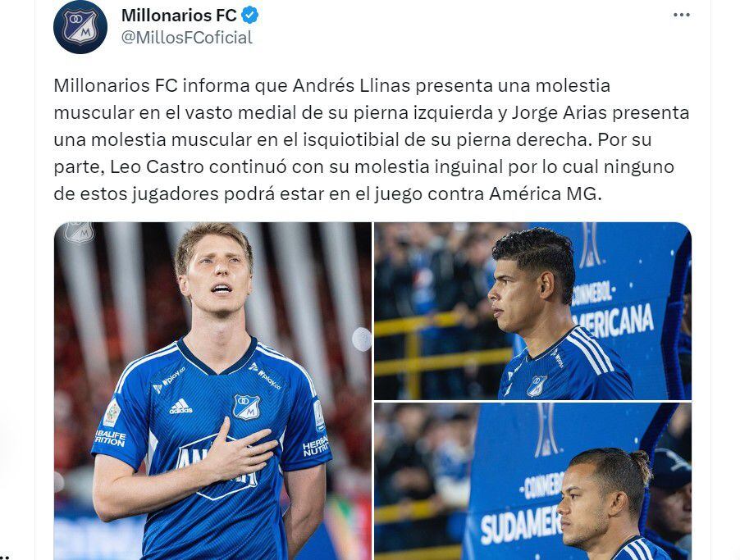This screenshot has height=560, width=740.
Task: Click the HERBALIFE sleeve sponsor on the right sleeve
Action: click(x=315, y=447)
